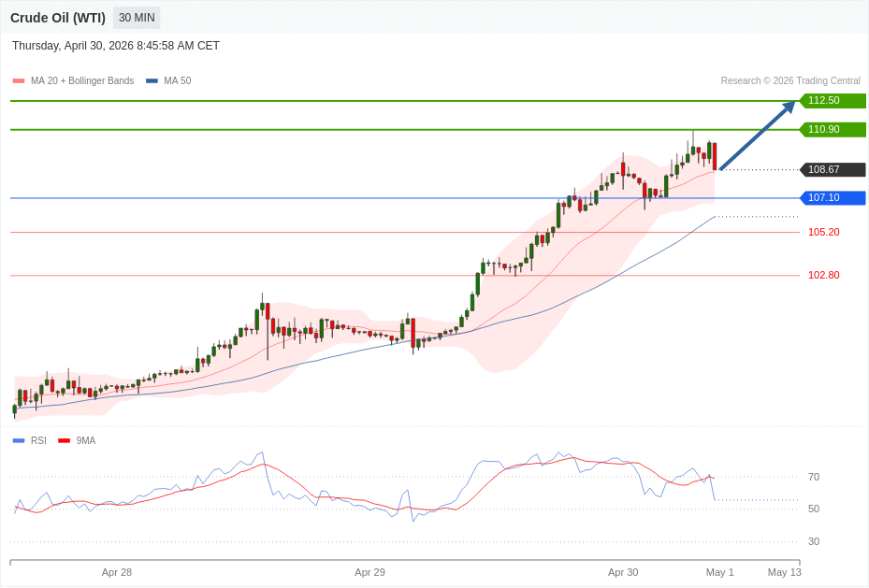This screenshot has width=869, height=588.
Task: Click the timestamp header text
Action: click(x=115, y=45)
